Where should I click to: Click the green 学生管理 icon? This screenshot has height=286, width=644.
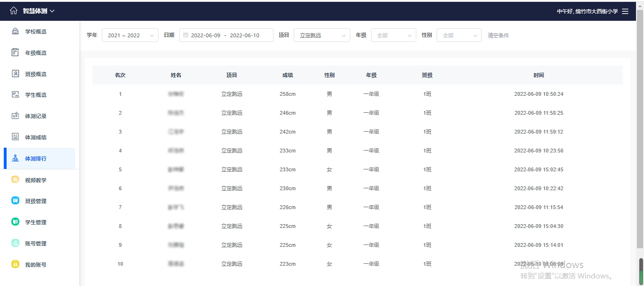click(15, 222)
